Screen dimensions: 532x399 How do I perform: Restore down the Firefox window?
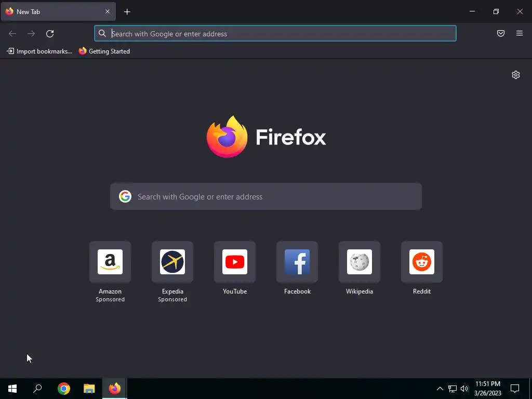click(x=496, y=11)
